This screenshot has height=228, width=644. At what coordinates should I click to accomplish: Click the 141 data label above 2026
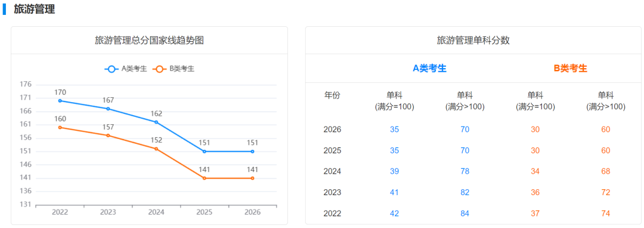252,170
